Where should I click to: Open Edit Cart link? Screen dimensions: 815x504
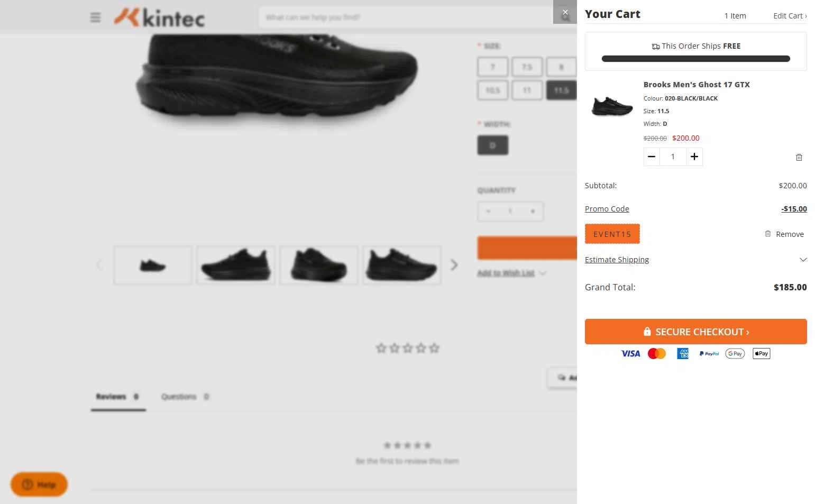(x=790, y=16)
